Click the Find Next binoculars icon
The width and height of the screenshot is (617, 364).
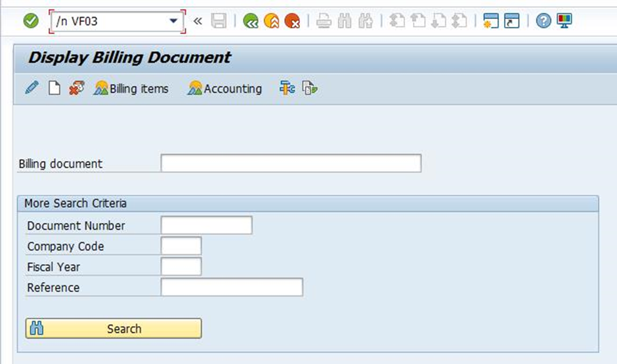tap(366, 21)
